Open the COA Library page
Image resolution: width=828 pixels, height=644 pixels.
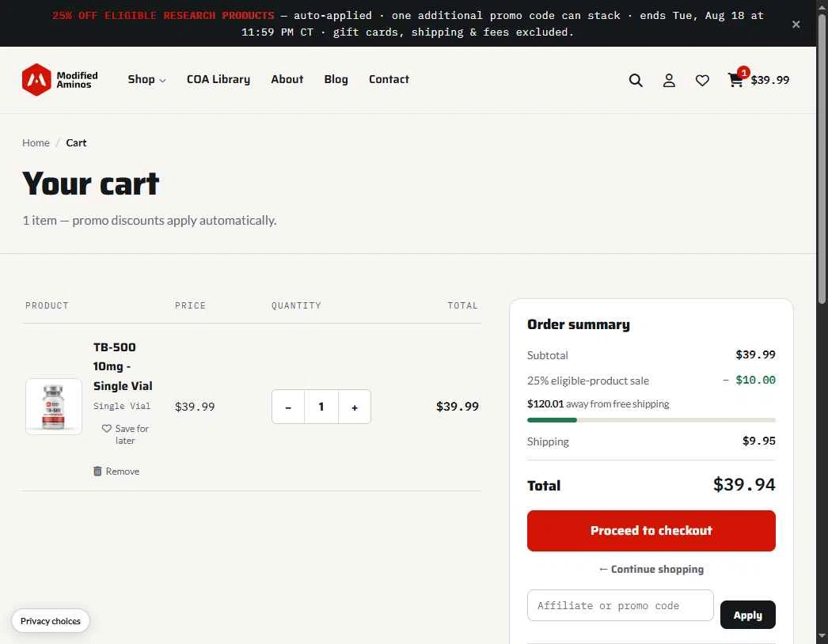[218, 79]
